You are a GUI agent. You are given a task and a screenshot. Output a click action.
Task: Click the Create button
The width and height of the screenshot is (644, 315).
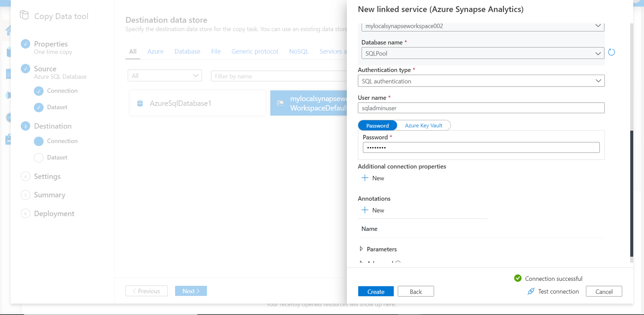click(376, 292)
